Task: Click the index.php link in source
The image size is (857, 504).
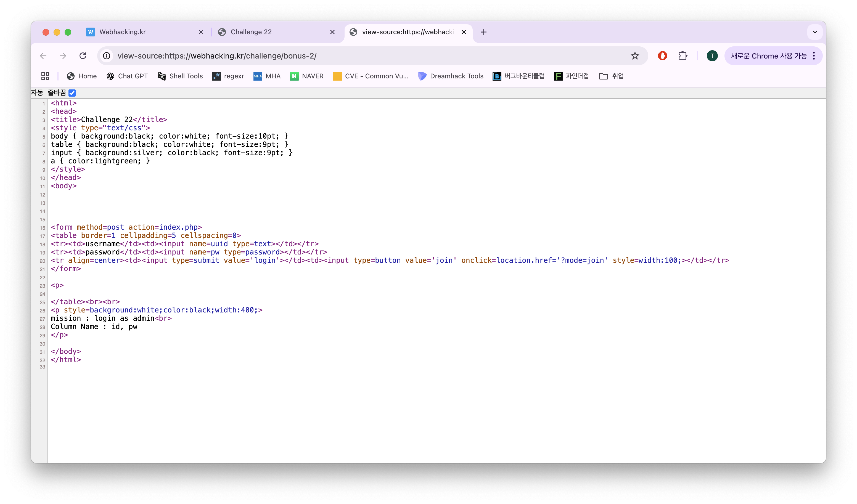Action: coord(178,227)
